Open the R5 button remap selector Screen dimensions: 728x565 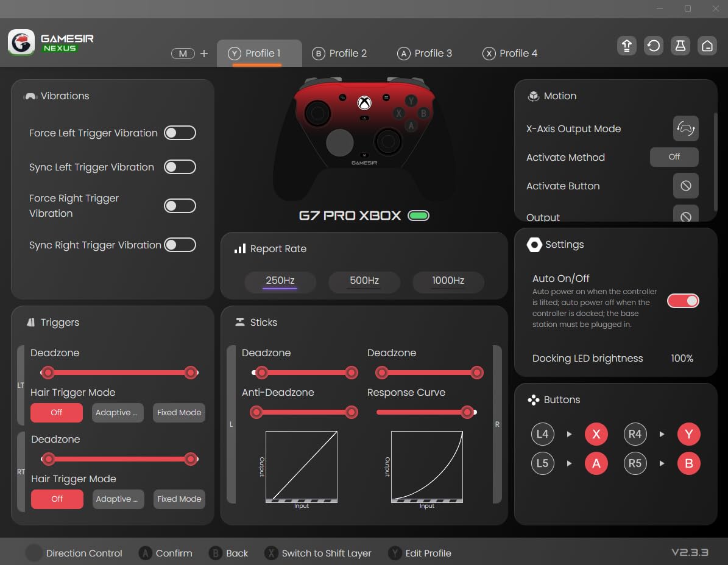point(635,463)
